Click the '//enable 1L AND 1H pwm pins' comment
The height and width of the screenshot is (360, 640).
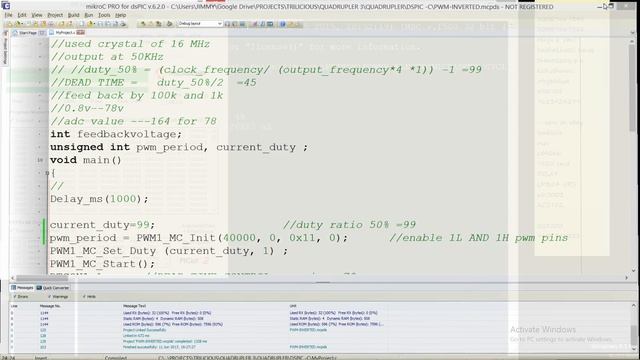[x=478, y=238]
